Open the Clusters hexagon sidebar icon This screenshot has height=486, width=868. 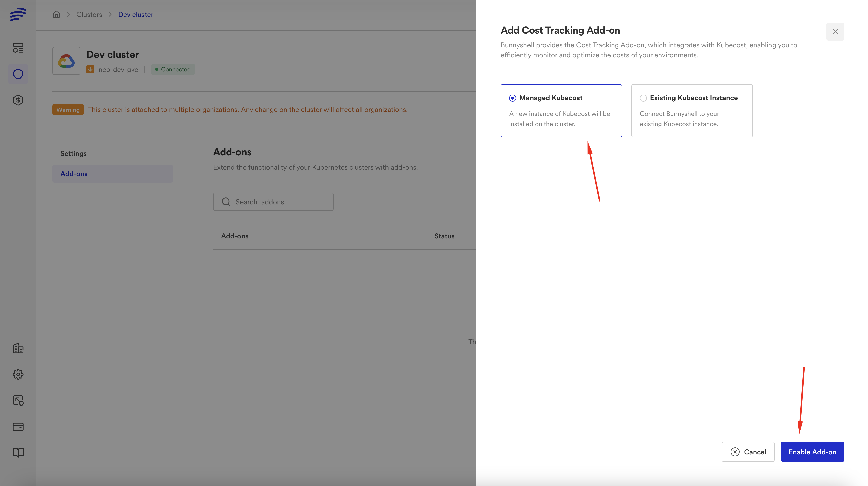coord(18,74)
